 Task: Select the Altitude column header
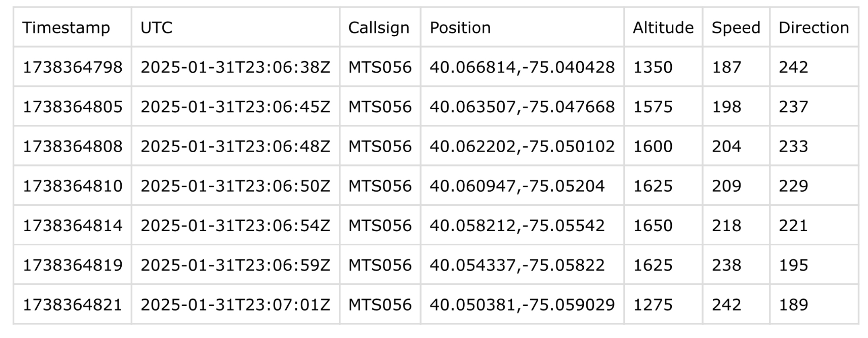tap(663, 28)
